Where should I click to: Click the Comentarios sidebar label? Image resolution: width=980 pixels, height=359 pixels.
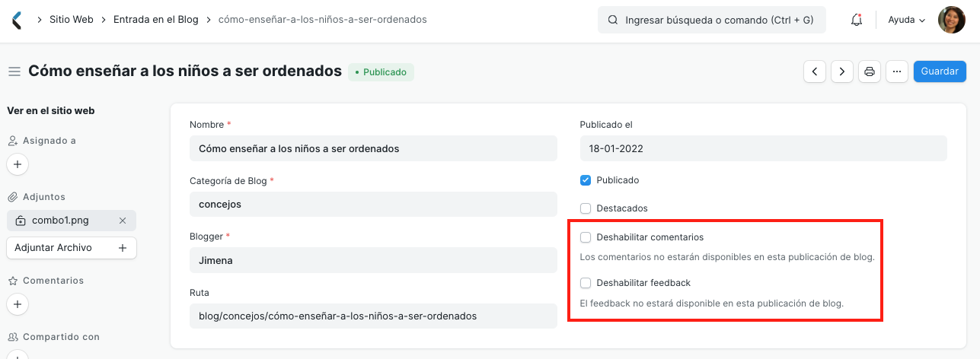pos(53,281)
